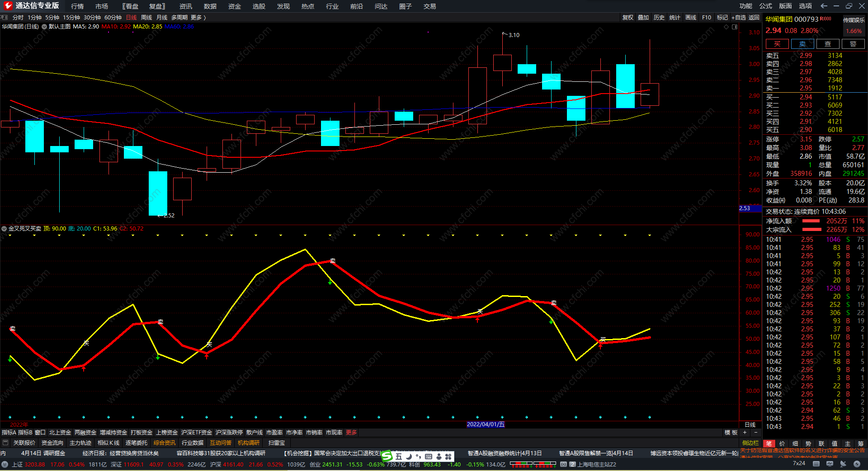Click the diamond icon above chart
Viewport: 868px width, 471px height.
point(726,27)
